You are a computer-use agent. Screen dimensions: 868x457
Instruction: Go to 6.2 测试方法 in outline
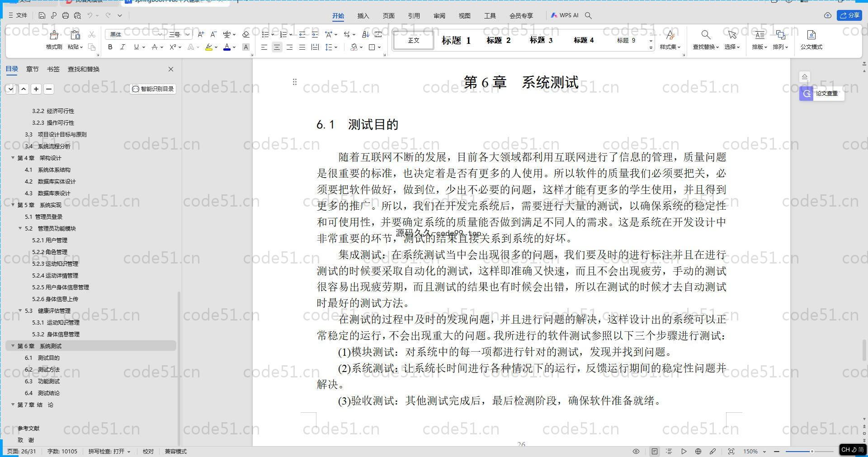coord(42,369)
